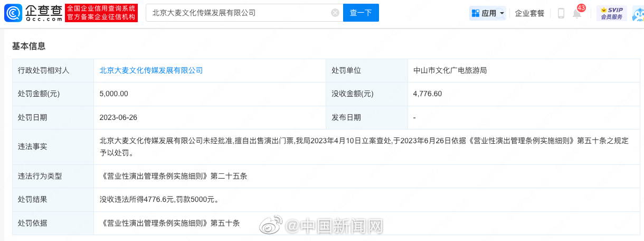Click the 处罚单位 label cell
Image resolution: width=644 pixels, height=241 pixels.
[367, 70]
